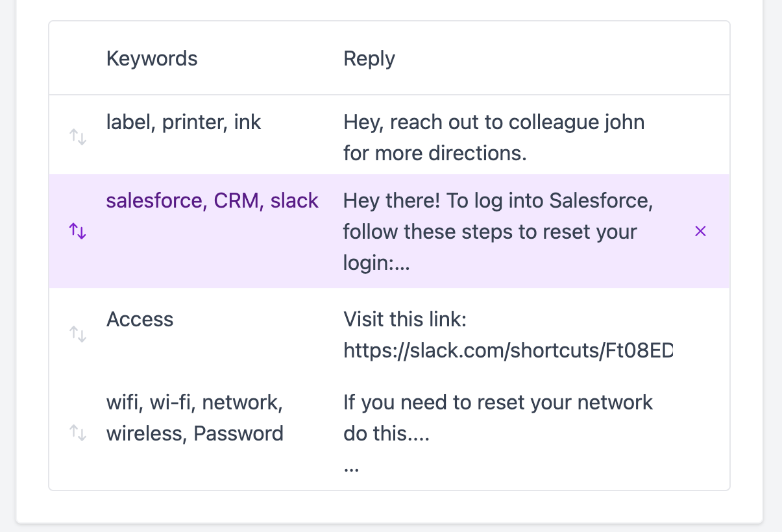This screenshot has height=532, width=782.
Task: Click the purple reorder arrows on salesforce row
Action: tap(78, 231)
